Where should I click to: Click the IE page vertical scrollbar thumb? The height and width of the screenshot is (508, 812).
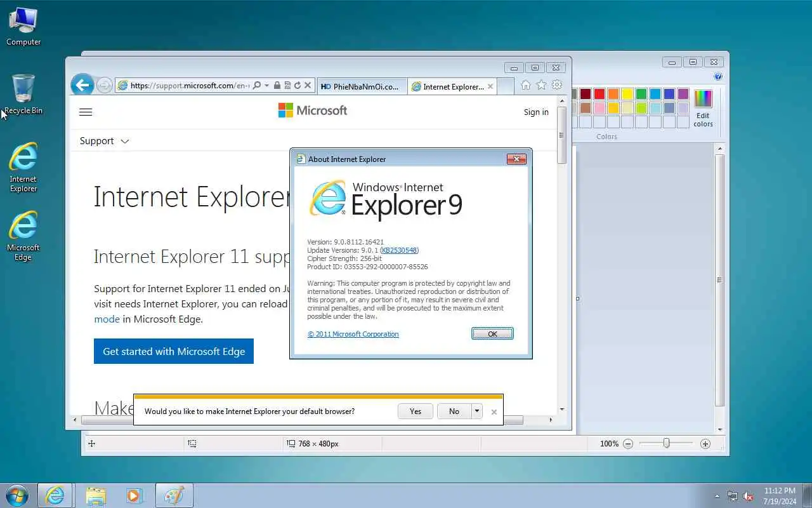pyautogui.click(x=561, y=135)
